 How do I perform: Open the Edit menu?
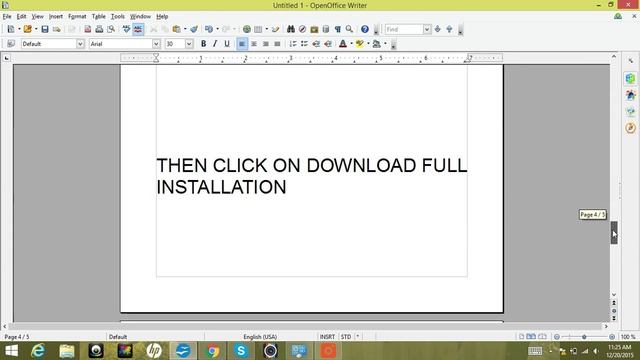point(21,16)
